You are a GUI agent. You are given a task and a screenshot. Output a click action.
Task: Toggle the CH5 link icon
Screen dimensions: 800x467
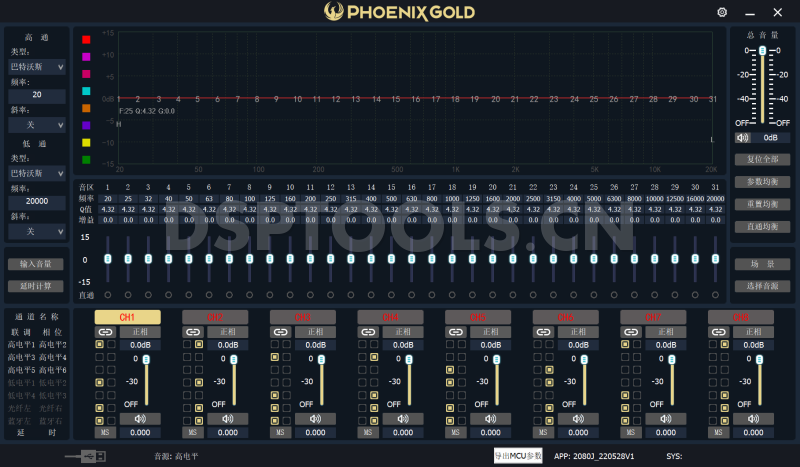click(x=456, y=332)
